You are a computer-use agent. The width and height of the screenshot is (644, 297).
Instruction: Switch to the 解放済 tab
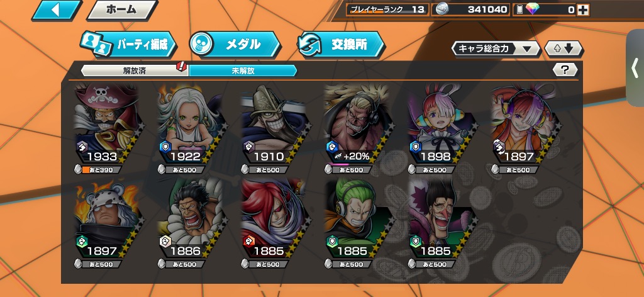[135, 70]
